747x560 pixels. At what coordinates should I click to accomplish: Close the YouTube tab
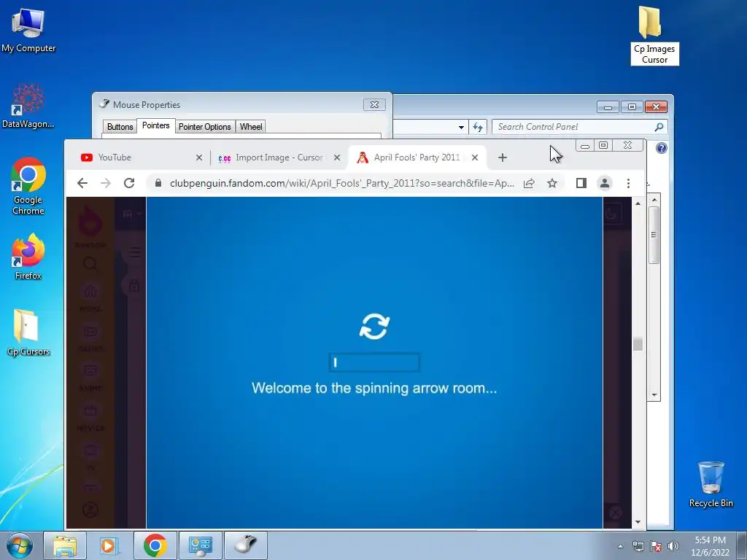pyautogui.click(x=199, y=157)
